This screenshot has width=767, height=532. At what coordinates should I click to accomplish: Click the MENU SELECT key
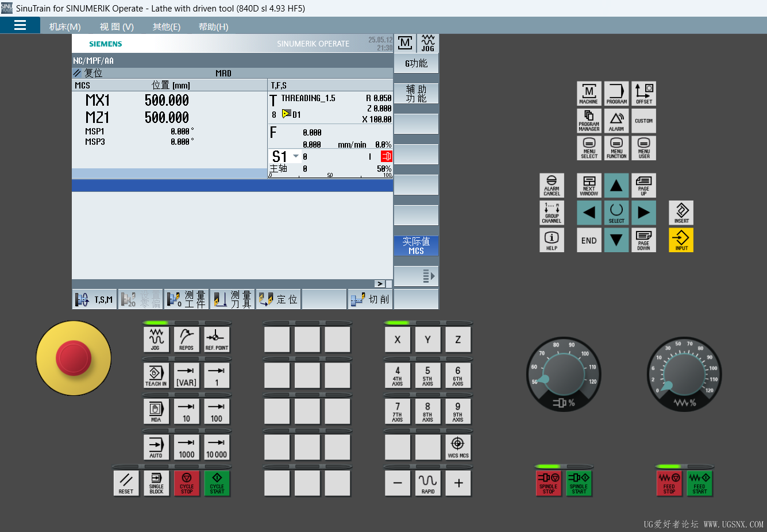pos(589,148)
